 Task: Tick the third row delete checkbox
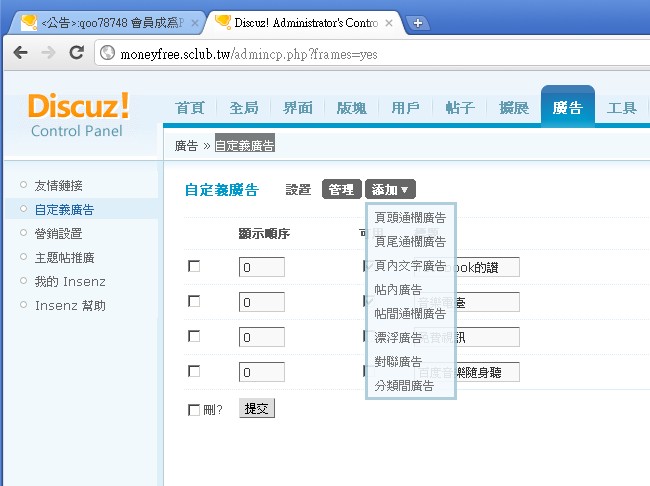pos(194,336)
